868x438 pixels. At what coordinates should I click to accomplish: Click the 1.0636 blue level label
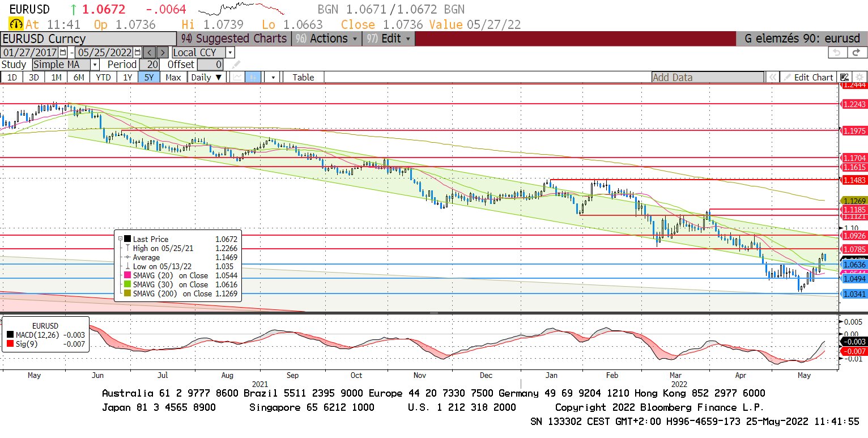pyautogui.click(x=854, y=264)
